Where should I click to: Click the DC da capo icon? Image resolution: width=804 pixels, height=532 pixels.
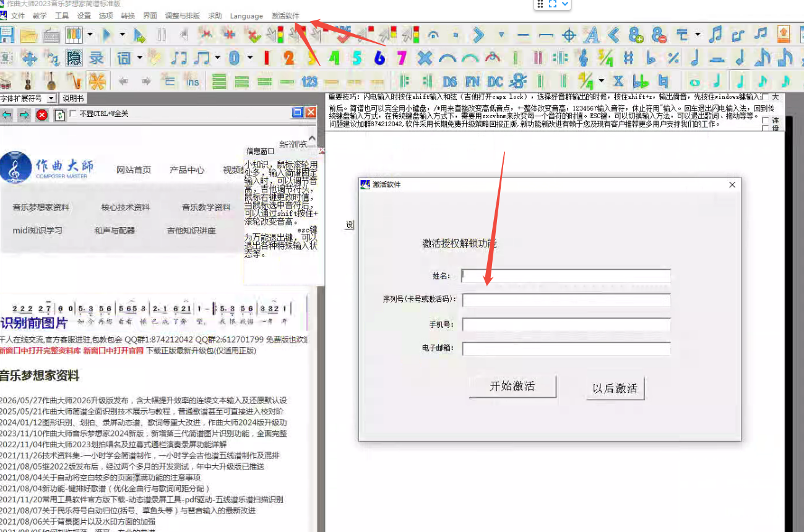(495, 81)
